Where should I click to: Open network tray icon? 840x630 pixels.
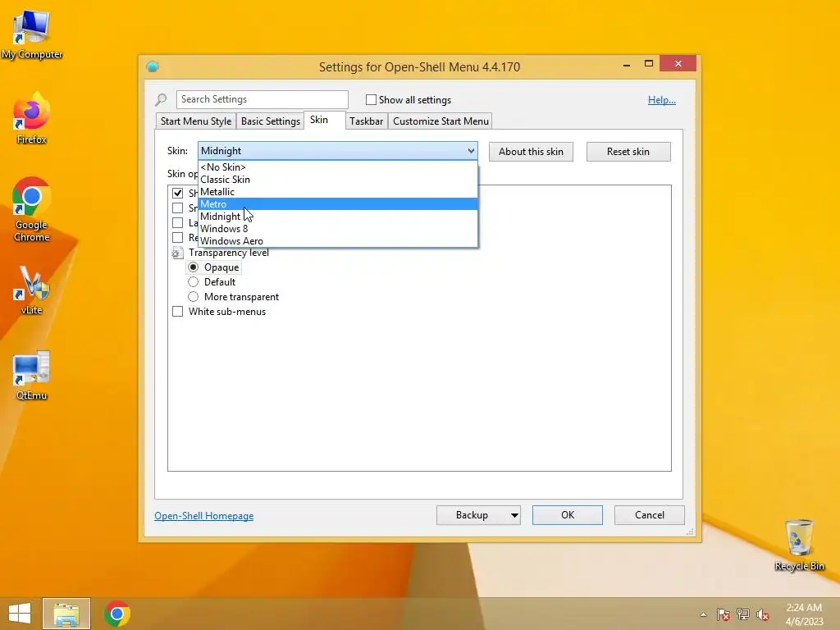pos(743,614)
